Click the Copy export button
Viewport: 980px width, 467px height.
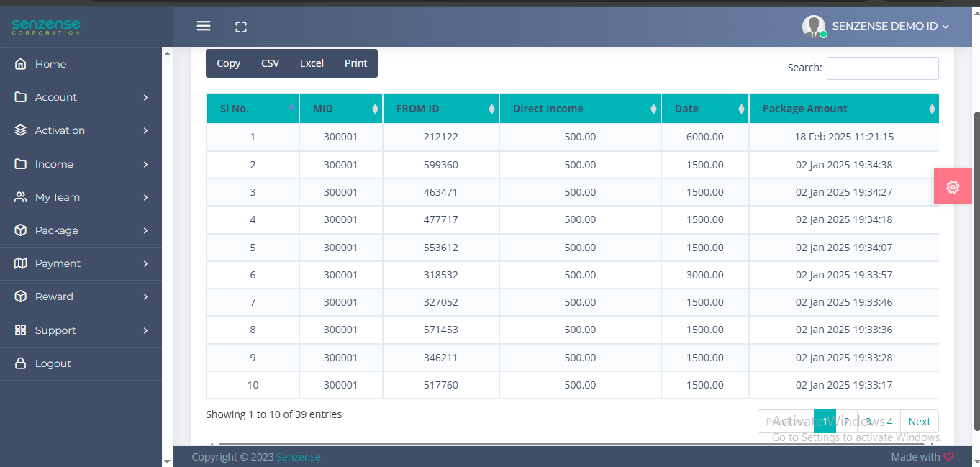tap(228, 63)
